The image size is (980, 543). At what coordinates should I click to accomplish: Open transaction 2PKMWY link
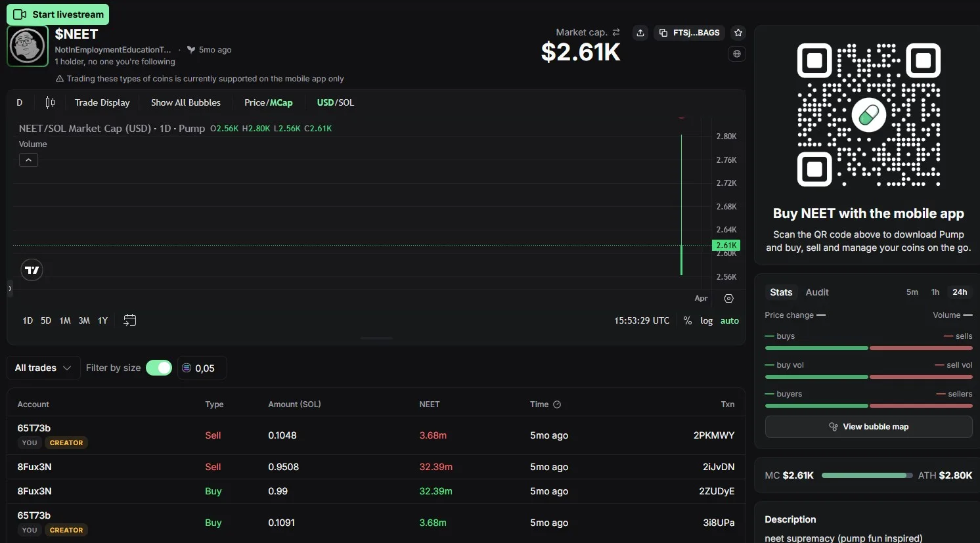click(714, 435)
